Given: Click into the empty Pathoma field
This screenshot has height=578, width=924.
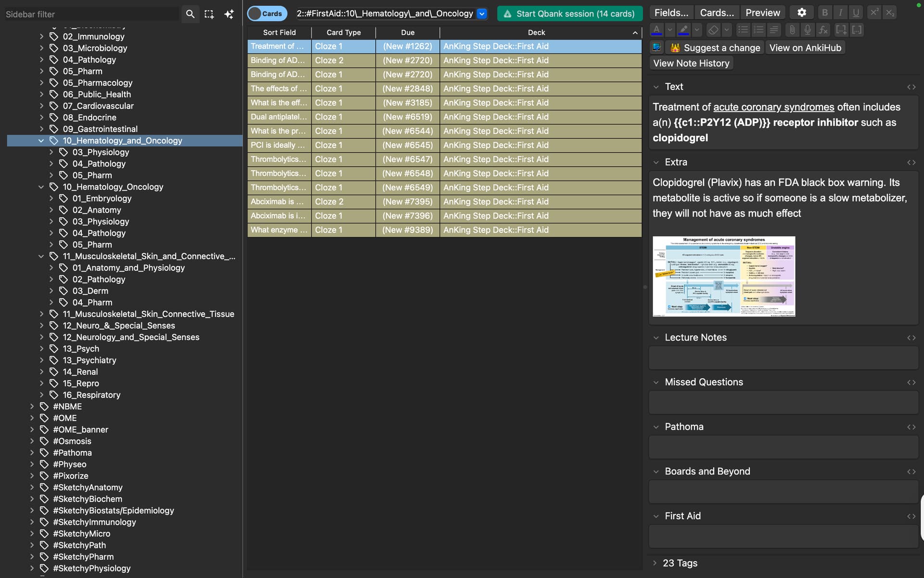Looking at the screenshot, I should [783, 447].
